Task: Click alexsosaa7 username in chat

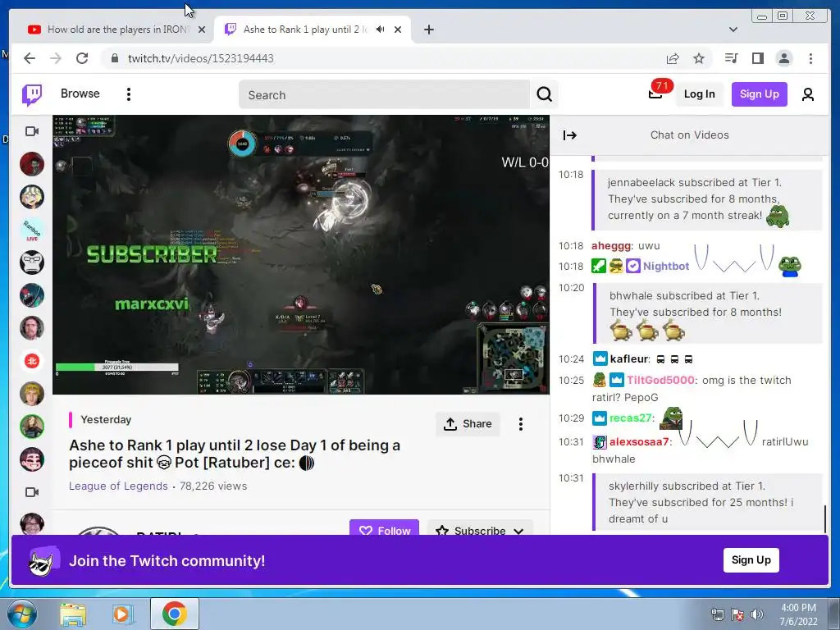Action: 639,442
